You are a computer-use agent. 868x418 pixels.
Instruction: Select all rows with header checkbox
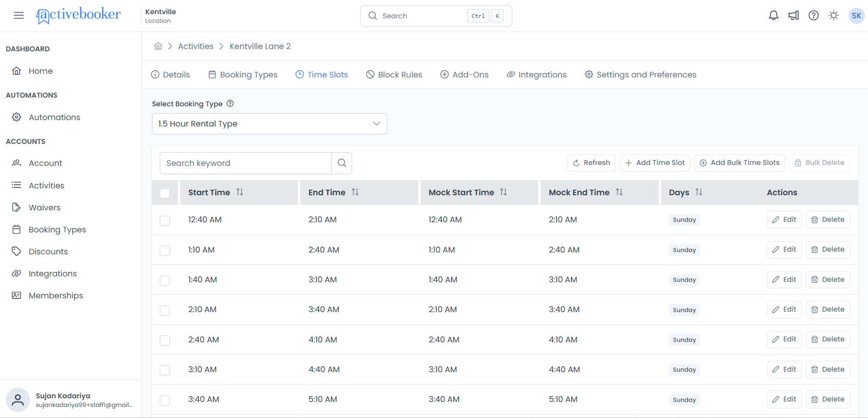(x=165, y=193)
